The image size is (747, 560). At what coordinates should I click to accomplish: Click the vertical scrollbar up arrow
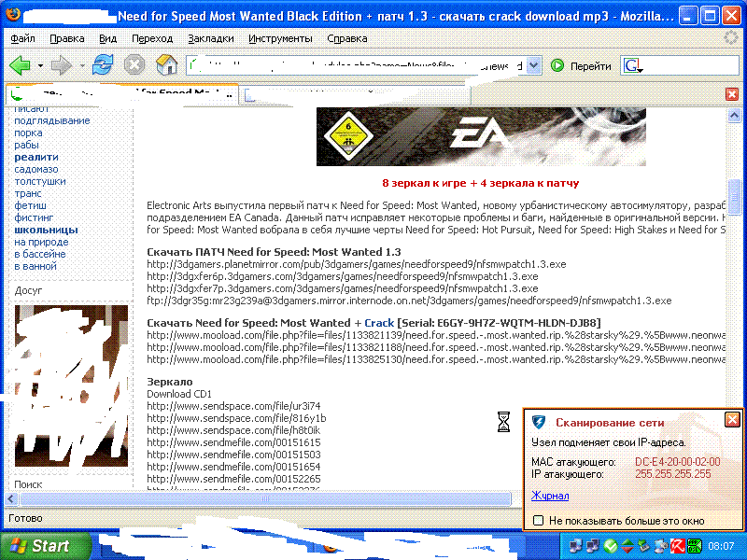(734, 115)
